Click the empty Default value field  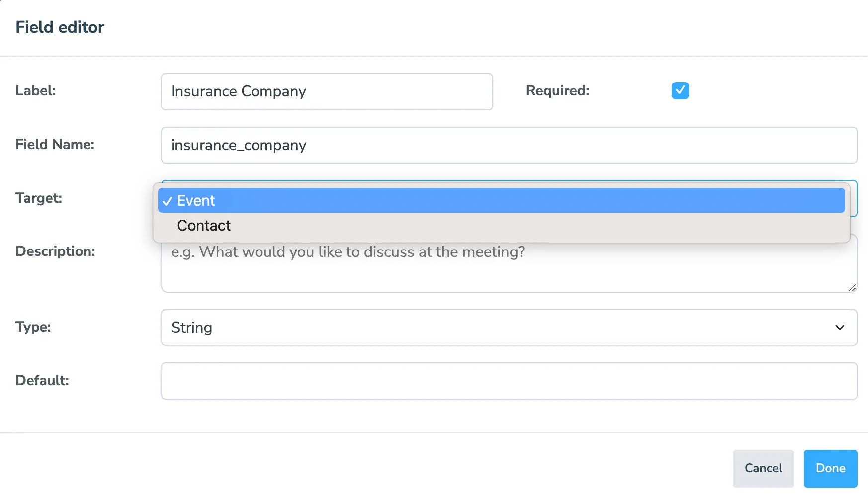click(x=508, y=381)
